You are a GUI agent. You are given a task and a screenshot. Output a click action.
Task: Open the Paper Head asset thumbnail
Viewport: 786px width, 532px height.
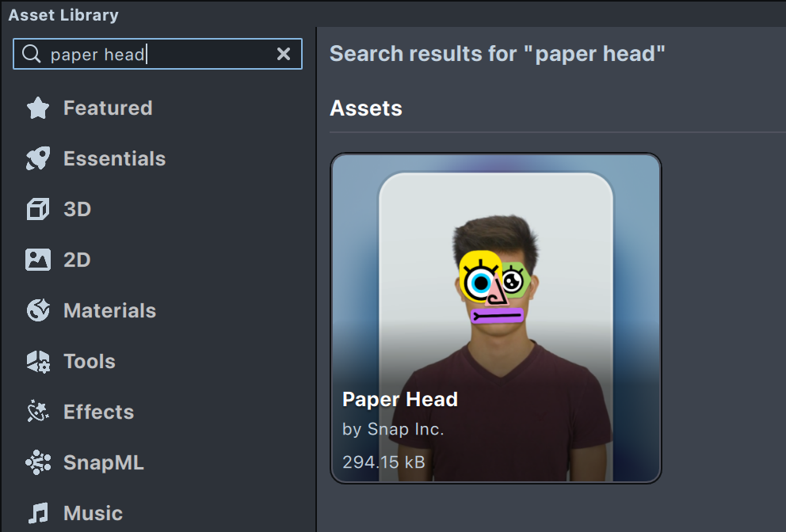point(496,318)
